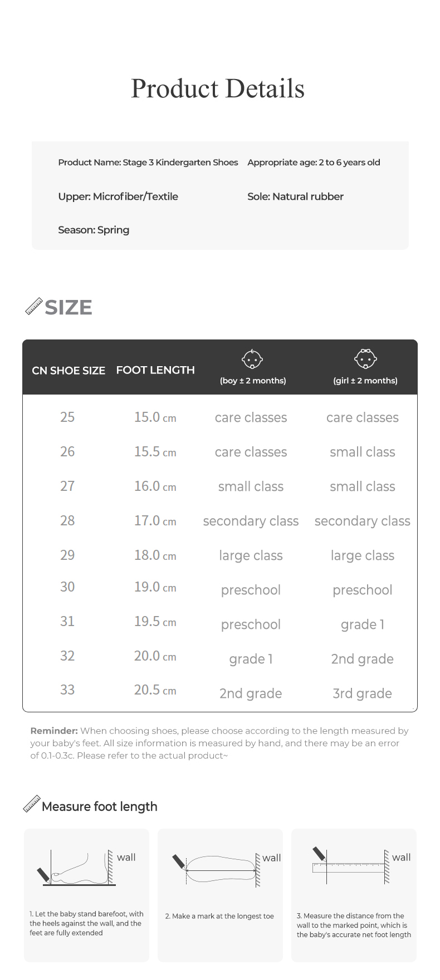Click the Appropriate age 2 to 6 text

pos(314,162)
